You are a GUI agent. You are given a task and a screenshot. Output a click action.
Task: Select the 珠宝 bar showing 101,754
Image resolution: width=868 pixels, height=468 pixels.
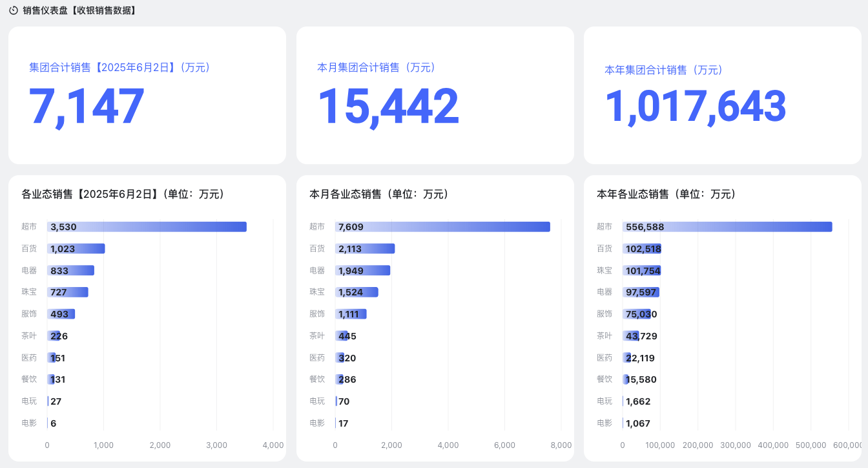click(642, 270)
